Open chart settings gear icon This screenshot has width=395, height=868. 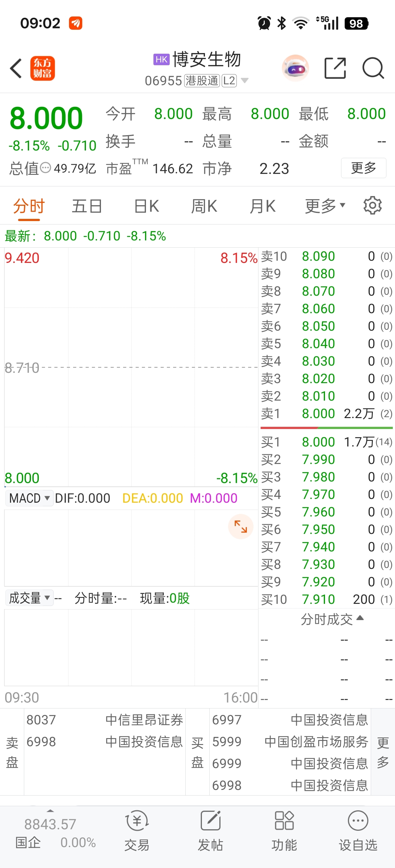[372, 205]
